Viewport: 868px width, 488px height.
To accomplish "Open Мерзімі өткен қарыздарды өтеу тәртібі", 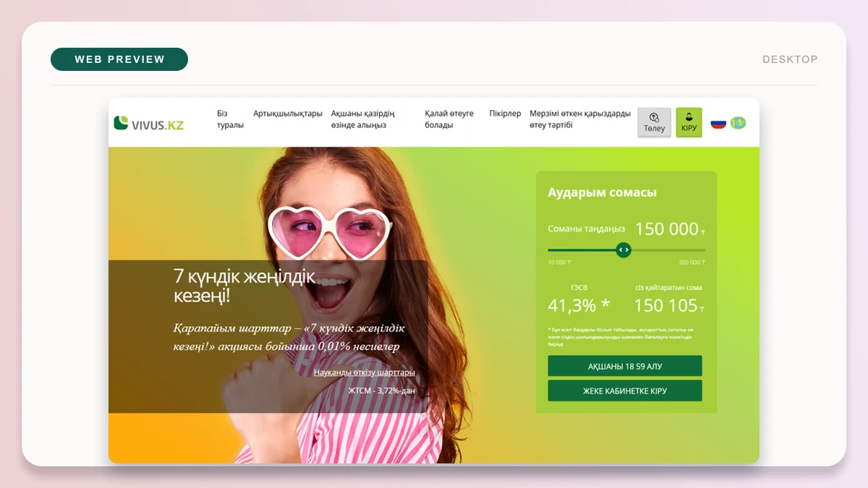I will (580, 119).
